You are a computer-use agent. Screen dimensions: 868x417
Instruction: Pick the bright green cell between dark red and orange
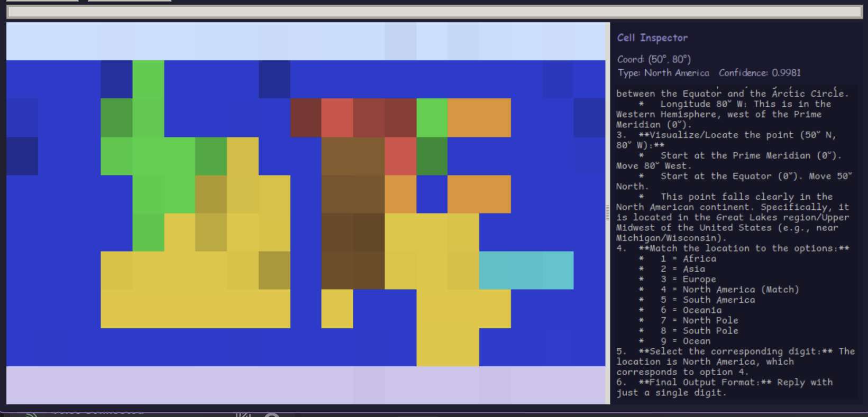(x=432, y=118)
